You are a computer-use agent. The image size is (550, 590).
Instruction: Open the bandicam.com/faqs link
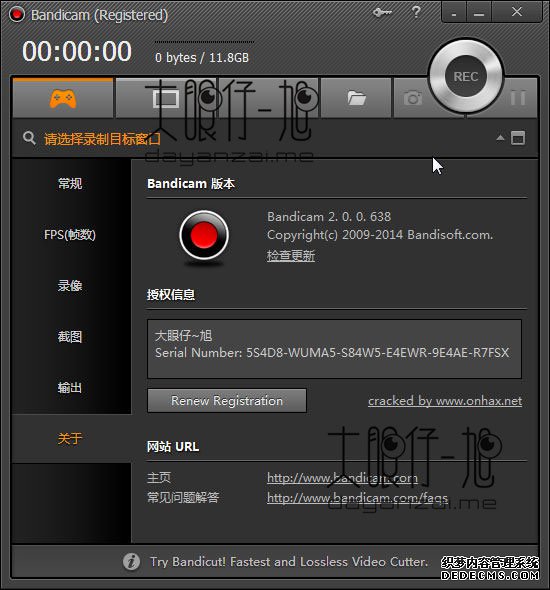pos(357,498)
